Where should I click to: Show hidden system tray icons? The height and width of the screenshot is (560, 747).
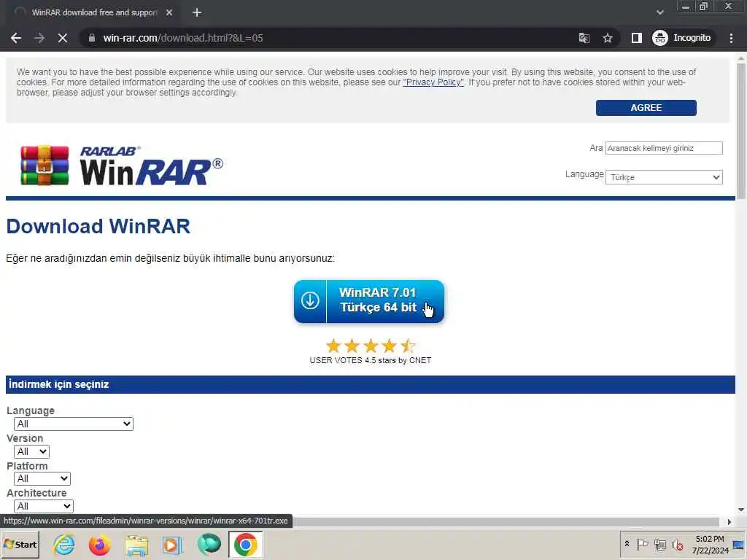click(627, 544)
